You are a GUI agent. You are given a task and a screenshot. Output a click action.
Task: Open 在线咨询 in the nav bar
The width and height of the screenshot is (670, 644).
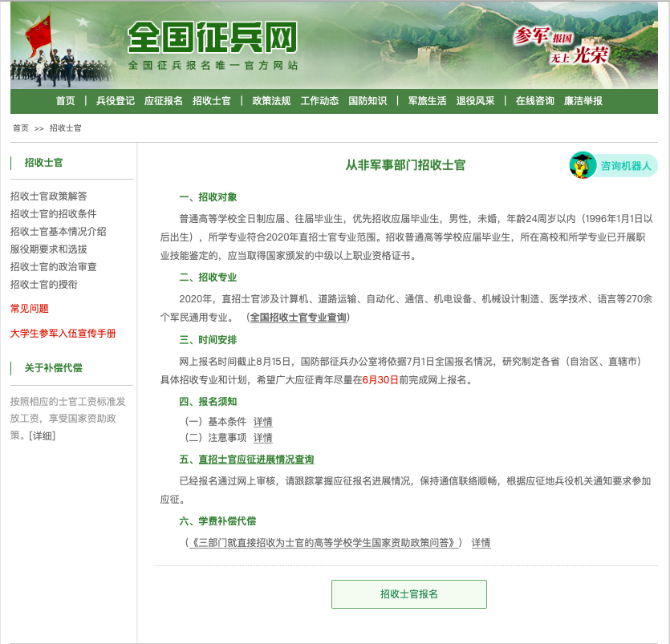click(x=535, y=101)
